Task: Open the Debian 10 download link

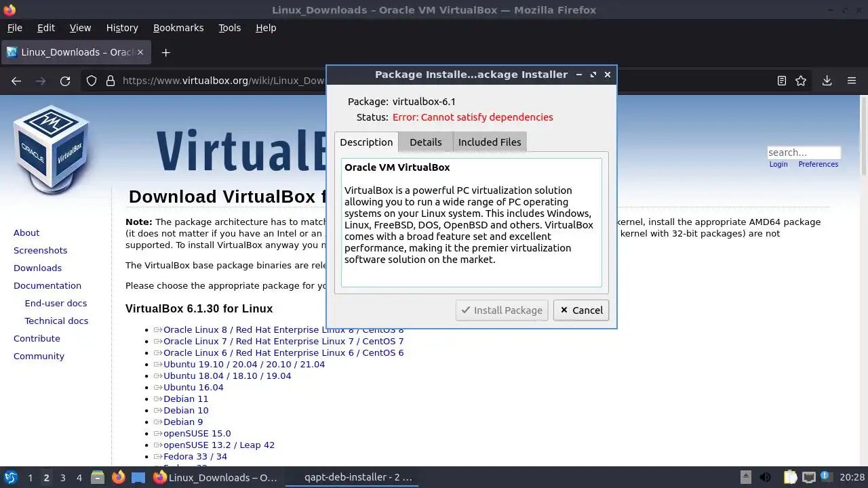Action: (x=186, y=410)
